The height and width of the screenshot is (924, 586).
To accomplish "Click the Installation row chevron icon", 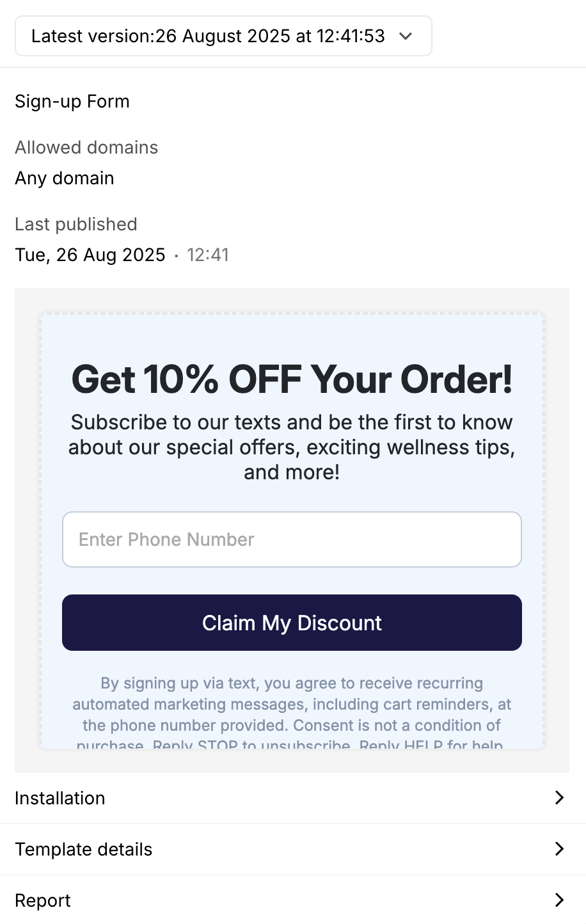I will (559, 797).
